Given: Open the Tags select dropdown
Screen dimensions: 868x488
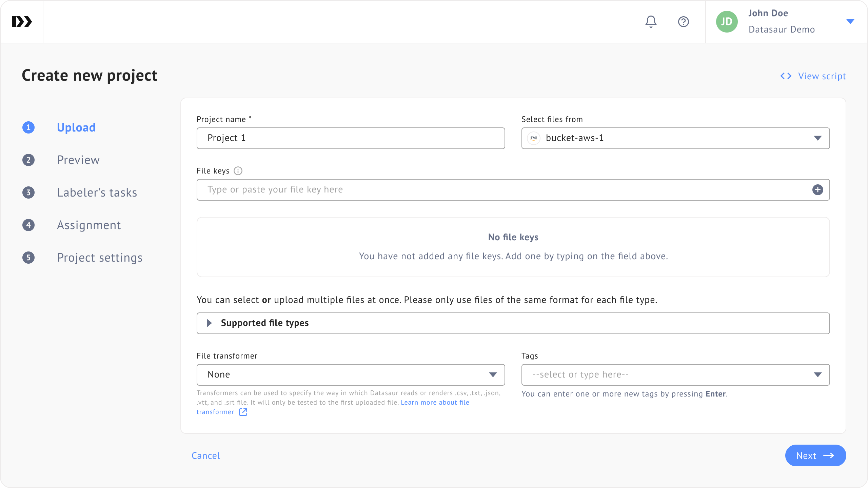Looking at the screenshot, I should pos(675,375).
